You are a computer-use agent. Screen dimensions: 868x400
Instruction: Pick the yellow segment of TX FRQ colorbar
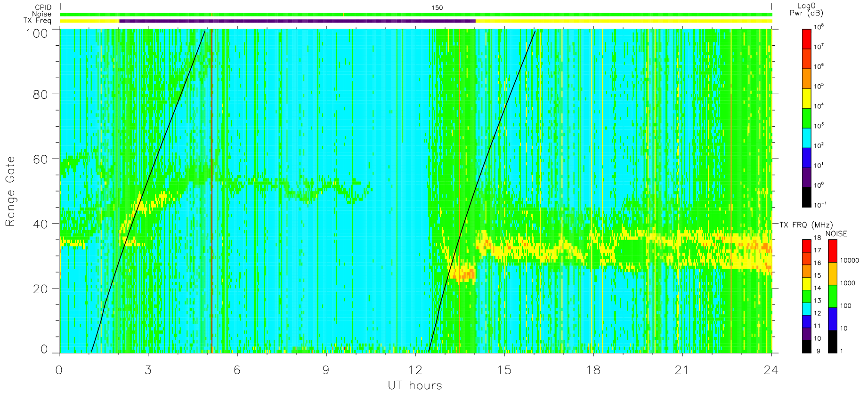[x=806, y=284]
